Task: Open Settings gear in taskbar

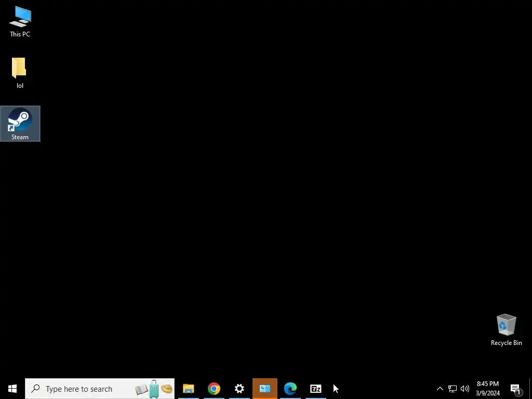Action: click(x=239, y=389)
